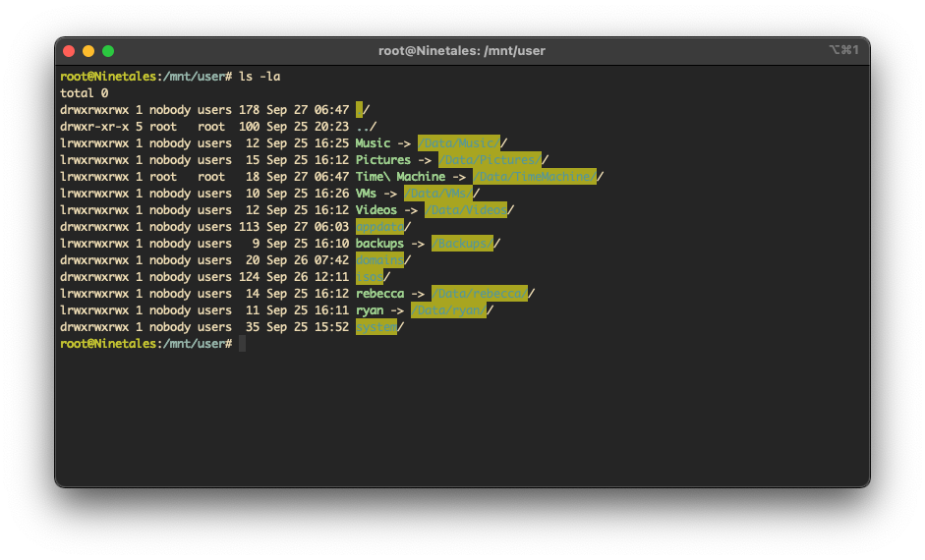Select the highlighted /Data/TimeMachine/ path
925x560 pixels.
point(534,177)
